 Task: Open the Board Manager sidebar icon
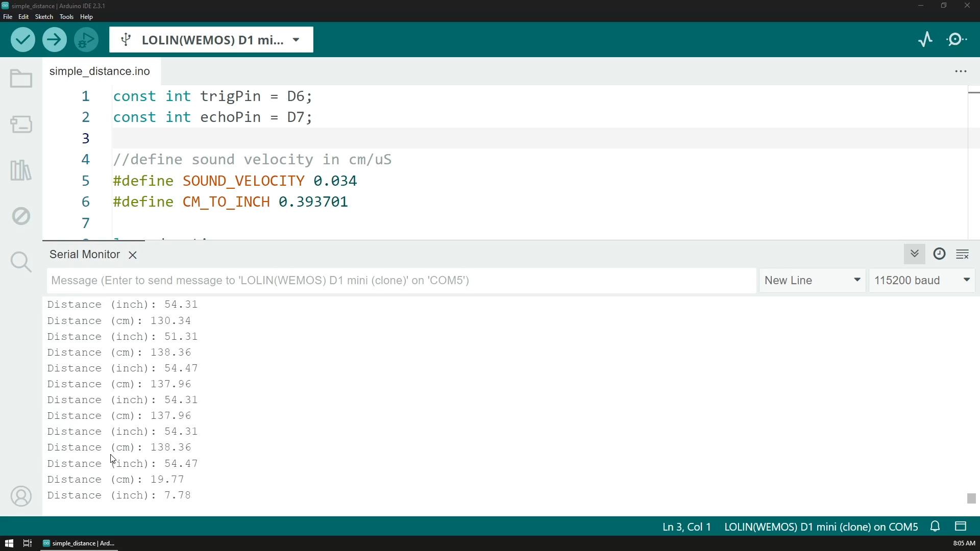click(21, 124)
